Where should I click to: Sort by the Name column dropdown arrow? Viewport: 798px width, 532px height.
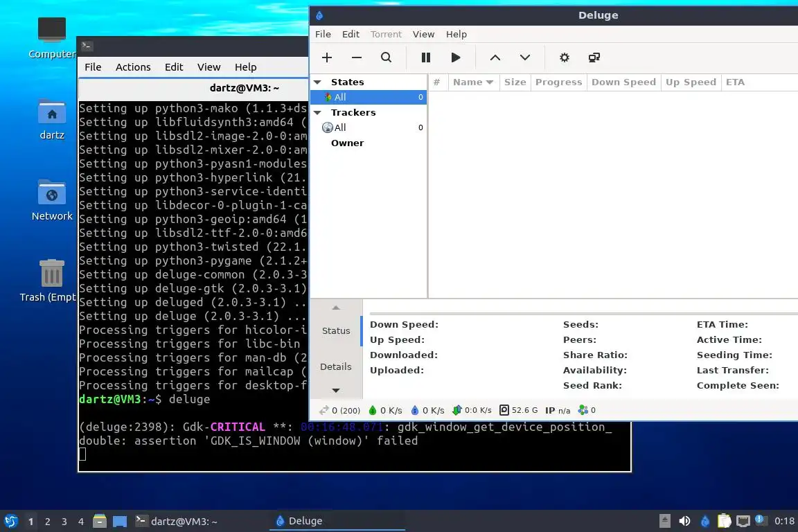(x=490, y=82)
